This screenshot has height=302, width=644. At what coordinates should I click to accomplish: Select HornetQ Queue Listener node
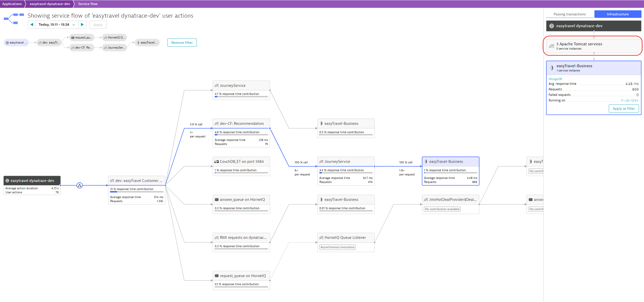346,242
